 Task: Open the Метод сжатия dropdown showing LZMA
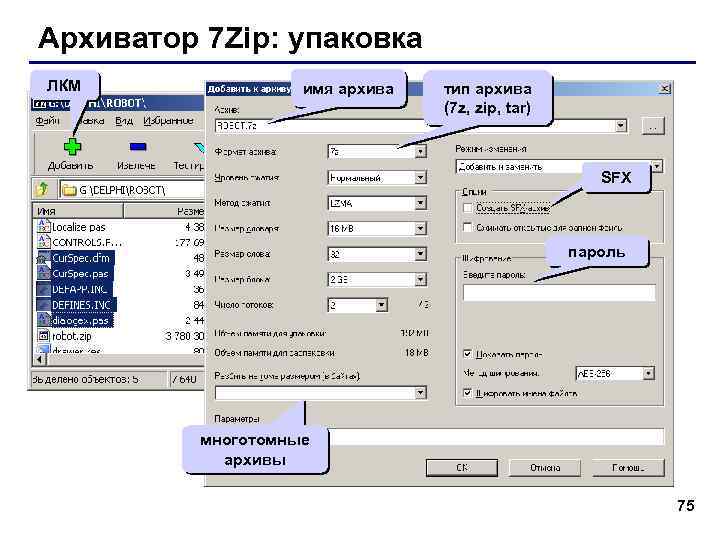[x=420, y=203]
